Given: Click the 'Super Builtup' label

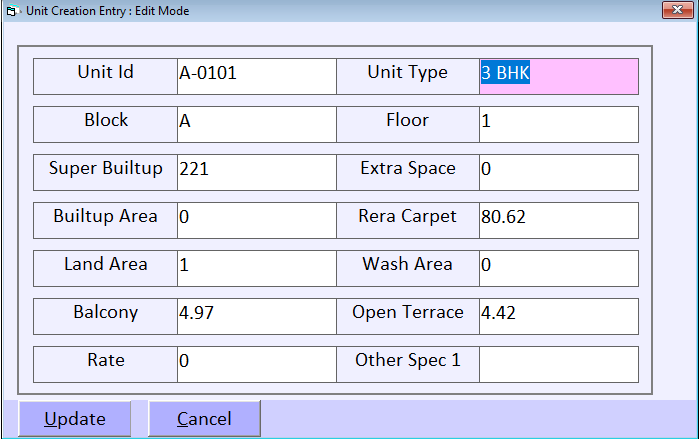Looking at the screenshot, I should click(106, 168).
